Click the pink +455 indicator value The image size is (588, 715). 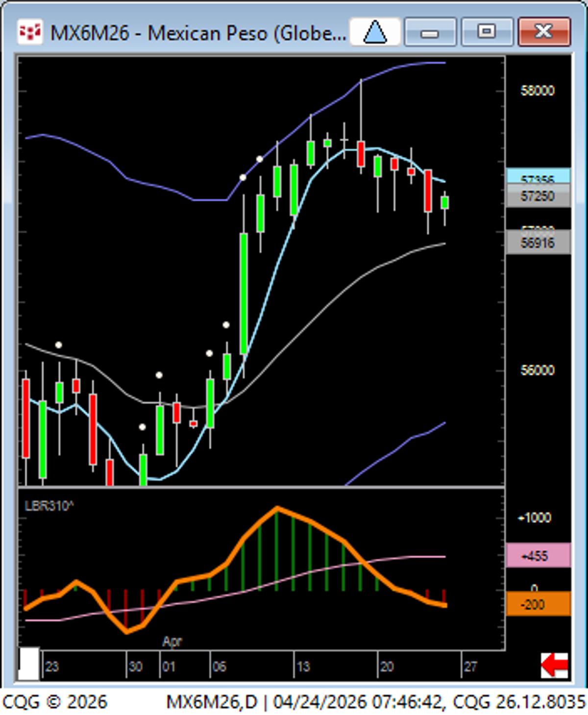538,556
